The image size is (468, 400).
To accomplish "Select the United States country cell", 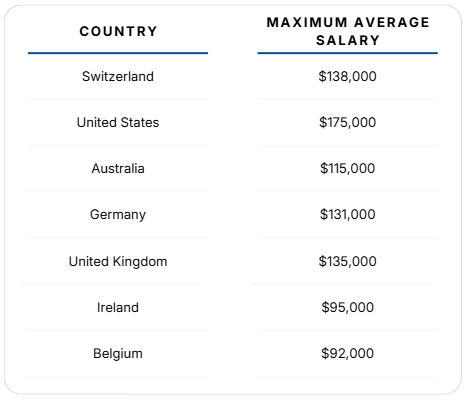I will (118, 122).
